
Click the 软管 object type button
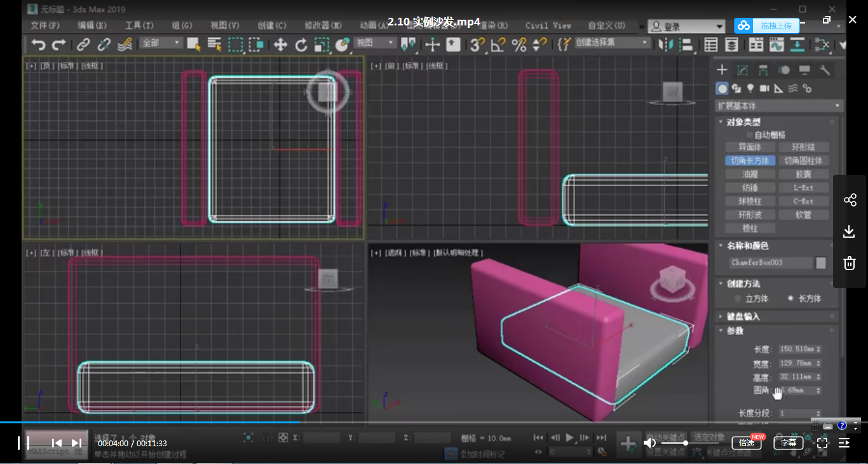(x=803, y=215)
